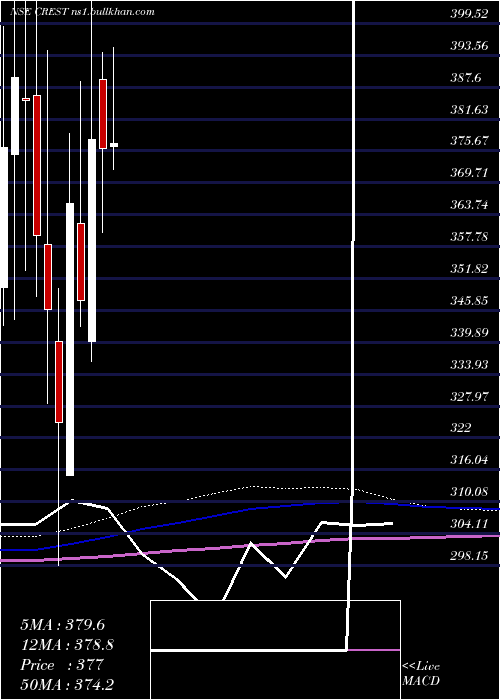Select the 298.15 price axis label
The width and height of the screenshot is (500, 700).
tap(469, 555)
